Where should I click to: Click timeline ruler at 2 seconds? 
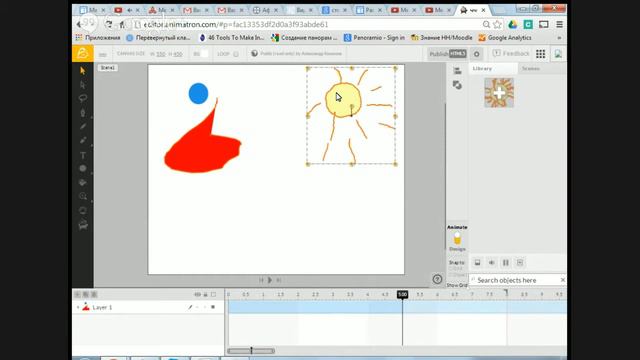click(x=298, y=294)
